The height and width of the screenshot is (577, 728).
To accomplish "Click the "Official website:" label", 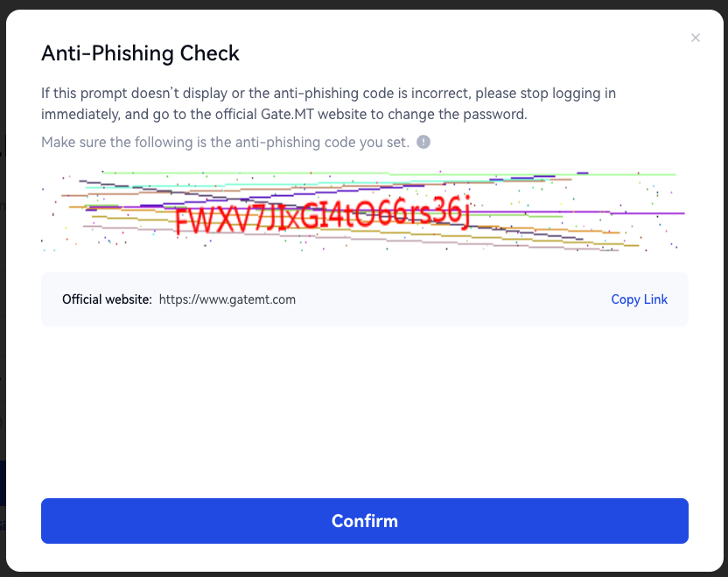I will (x=107, y=299).
